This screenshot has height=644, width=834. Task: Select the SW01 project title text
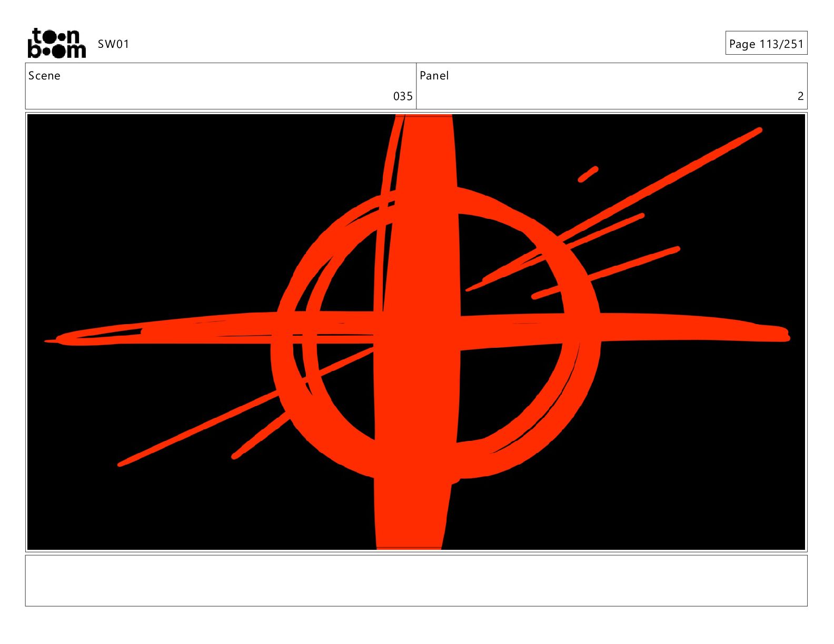(x=113, y=44)
